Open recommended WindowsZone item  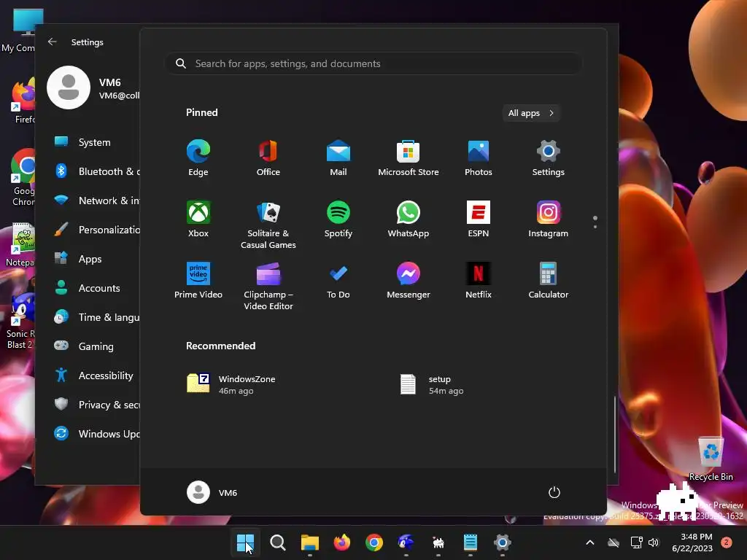[231, 385]
